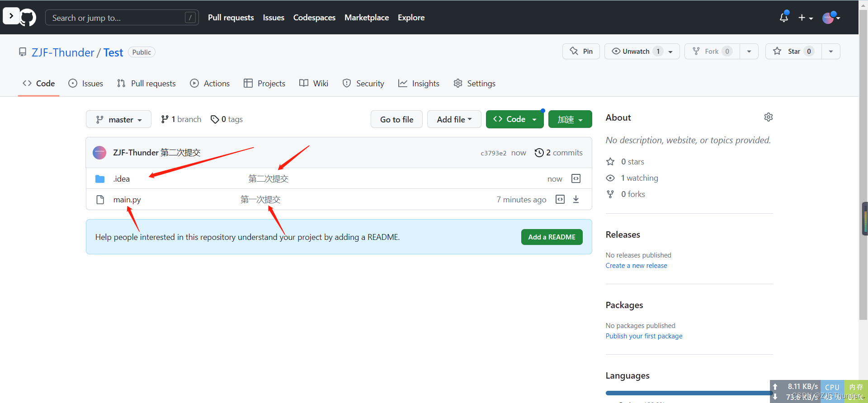
Task: Open the Packages heading link
Action: 624,305
